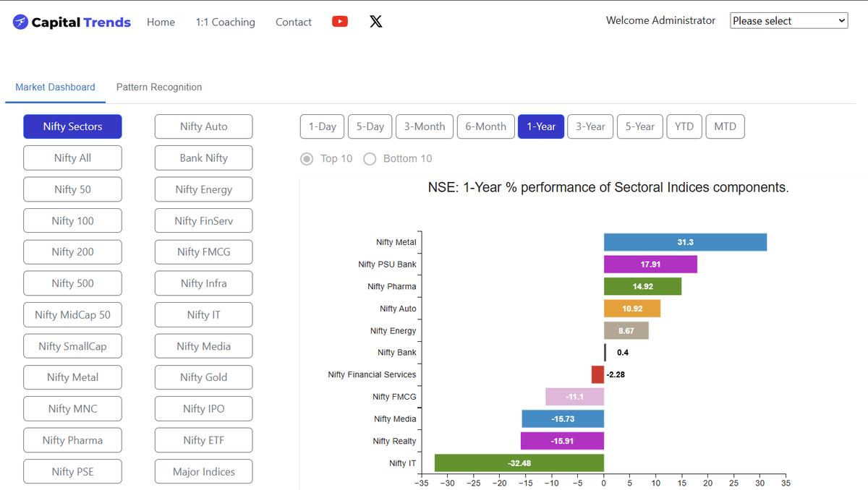This screenshot has height=490, width=868.
Task: Click the chart title text
Action: pos(608,188)
